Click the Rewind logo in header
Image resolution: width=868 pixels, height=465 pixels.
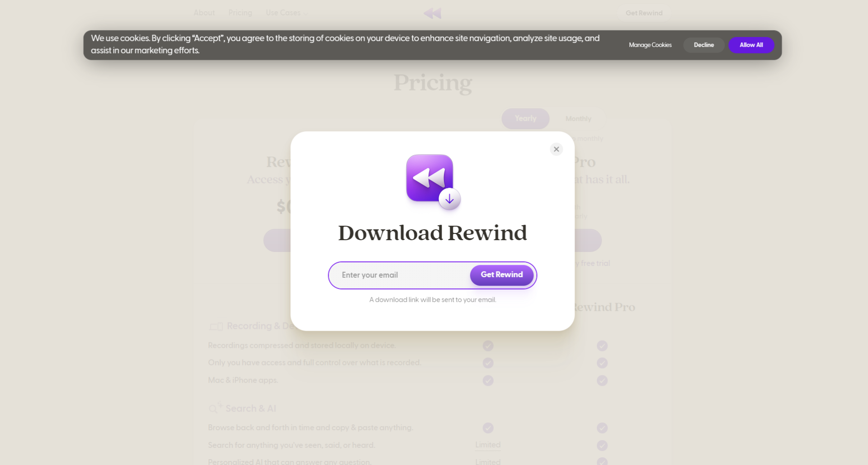pos(432,13)
